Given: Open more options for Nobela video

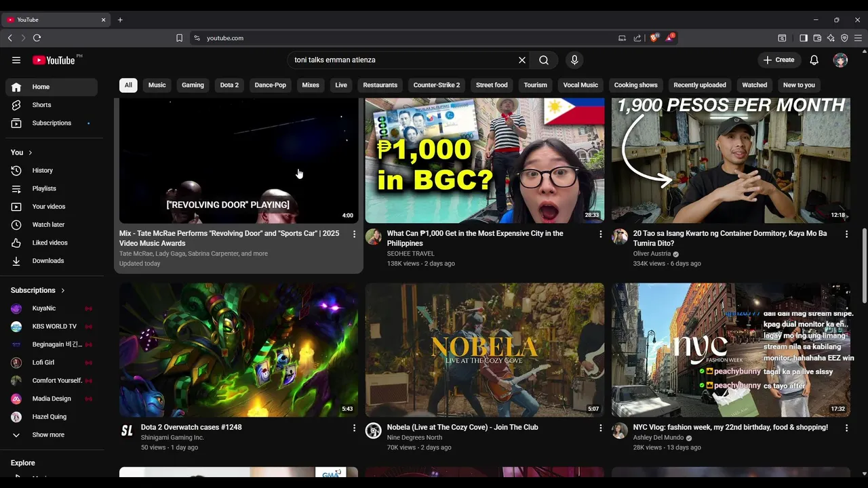Looking at the screenshot, I should (600, 428).
